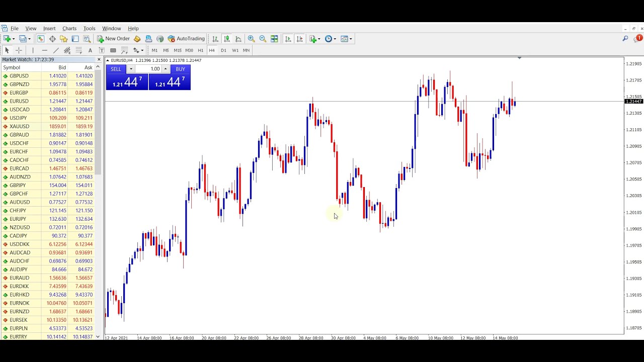Select the Fibonacci Retracement tool
This screenshot has height=362, width=644.
pos(78,50)
